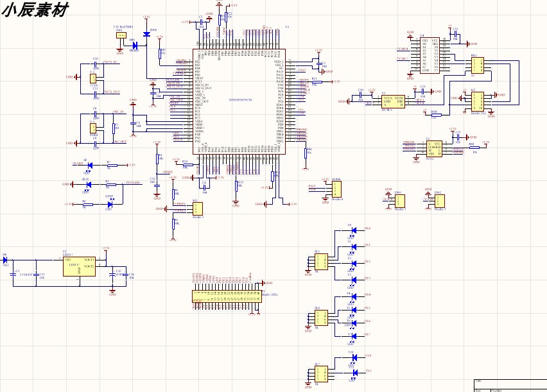Select the 8MHz crystal Y-1
The height and width of the screenshot is (392, 547).
93,128
